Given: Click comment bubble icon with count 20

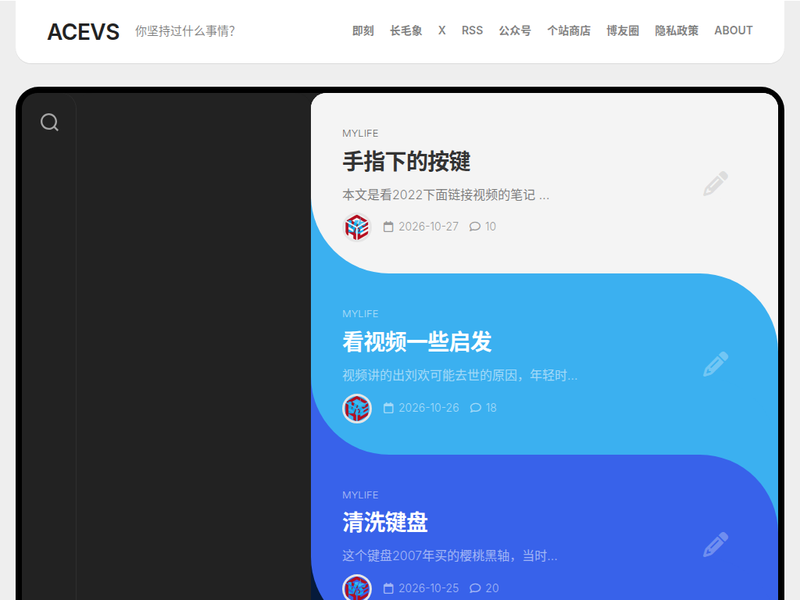Looking at the screenshot, I should click(475, 588).
